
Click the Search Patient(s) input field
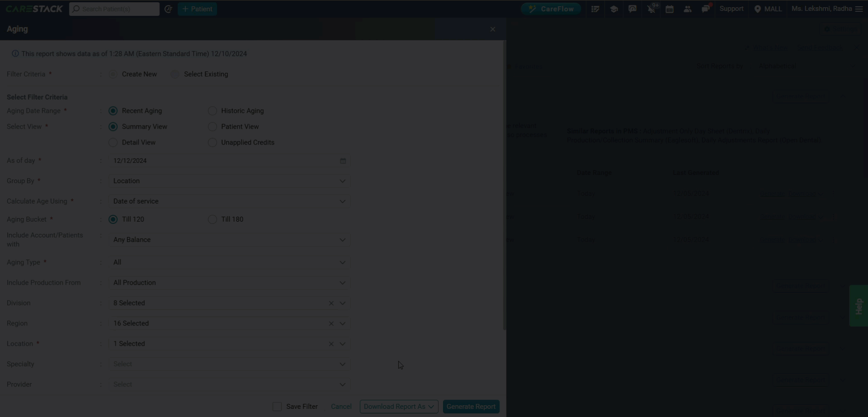pyautogui.click(x=114, y=9)
